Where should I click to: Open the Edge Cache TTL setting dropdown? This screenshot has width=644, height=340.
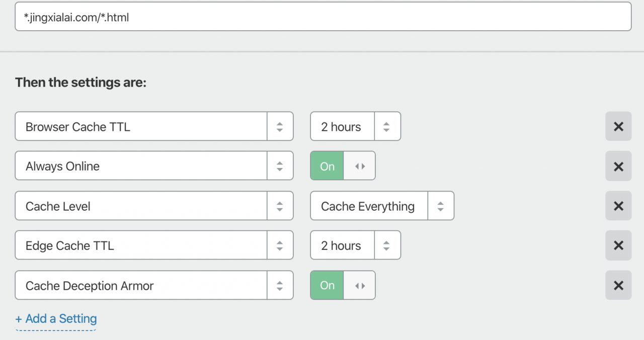pyautogui.click(x=154, y=245)
